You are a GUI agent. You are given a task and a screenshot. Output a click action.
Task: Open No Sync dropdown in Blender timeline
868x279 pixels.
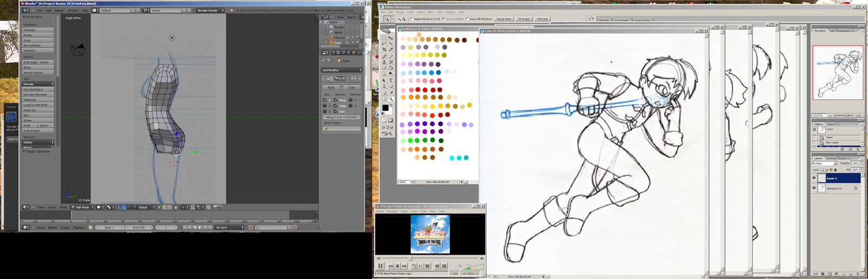pos(229,227)
